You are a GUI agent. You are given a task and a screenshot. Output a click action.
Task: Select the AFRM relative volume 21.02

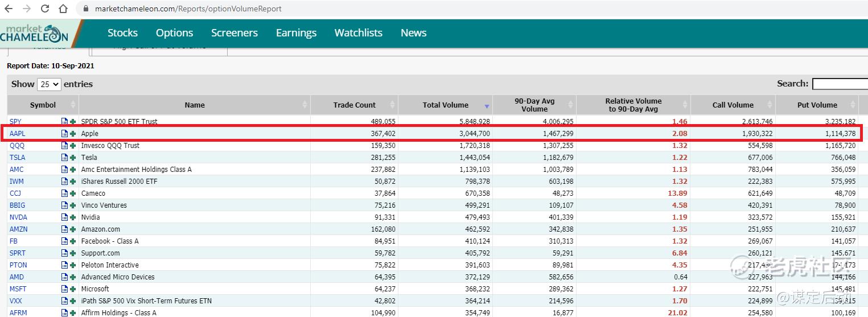(x=676, y=313)
